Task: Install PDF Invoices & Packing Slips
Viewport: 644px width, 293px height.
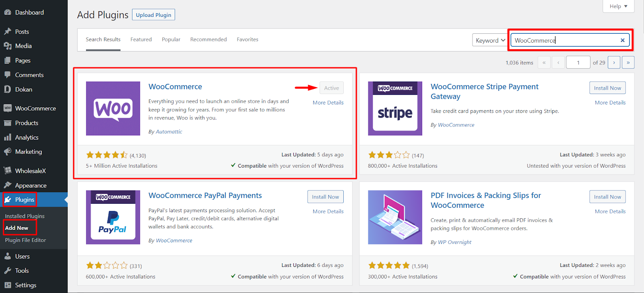Action: [x=607, y=197]
